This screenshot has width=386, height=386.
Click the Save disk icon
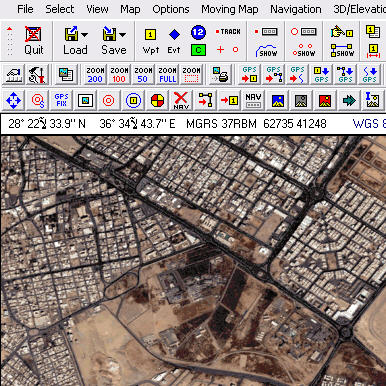pyautogui.click(x=110, y=34)
